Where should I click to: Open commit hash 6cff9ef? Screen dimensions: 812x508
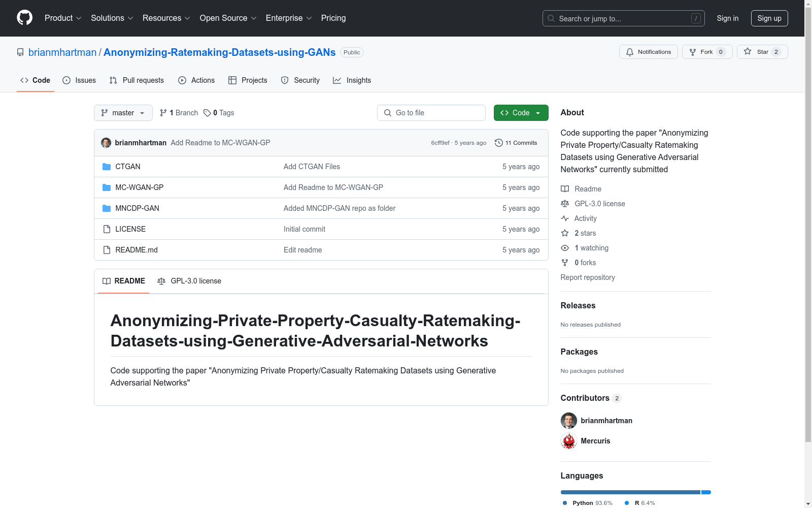[x=440, y=143]
